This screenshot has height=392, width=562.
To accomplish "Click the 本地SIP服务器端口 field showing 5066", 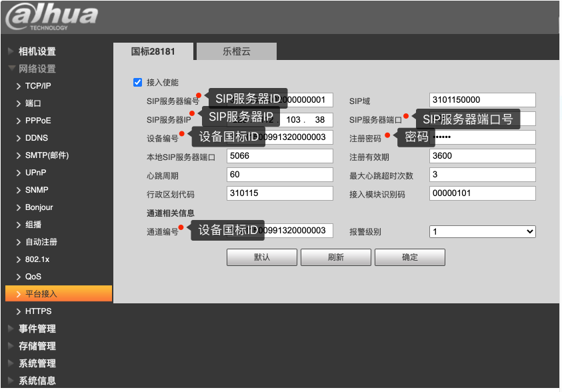I will [x=280, y=156].
